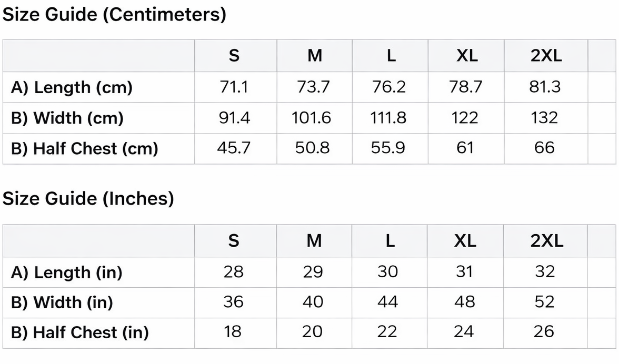Viewport: 619px width, 364px height.
Task: Click the "Size Guide (Inches)" heading
Action: [x=88, y=199]
